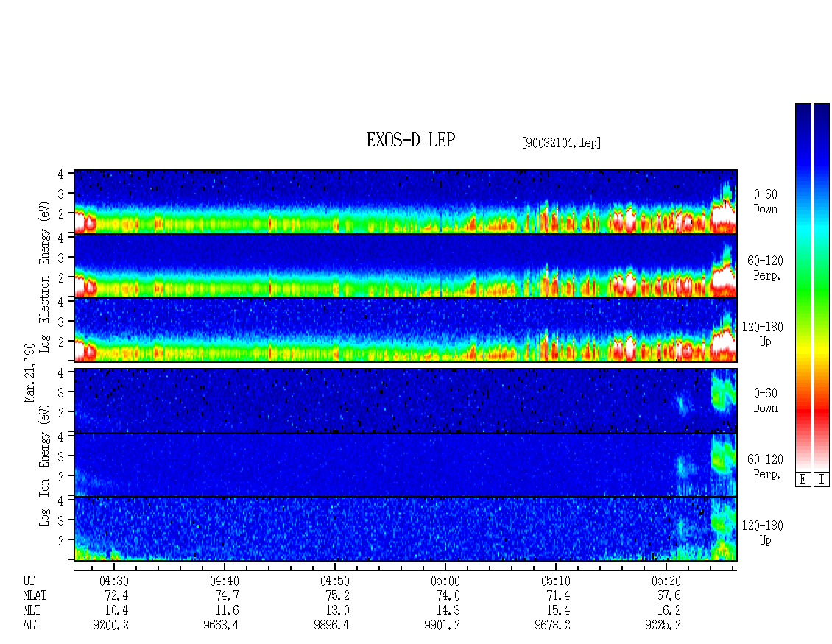Click the ion panel 60-120 Perp. label
Viewport: 832px width, 644px height.
coord(764,467)
